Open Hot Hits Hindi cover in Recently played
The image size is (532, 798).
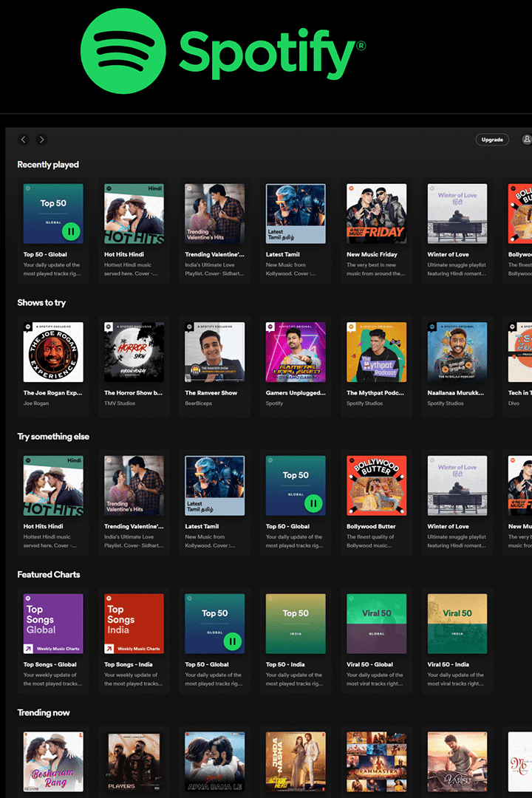click(134, 214)
